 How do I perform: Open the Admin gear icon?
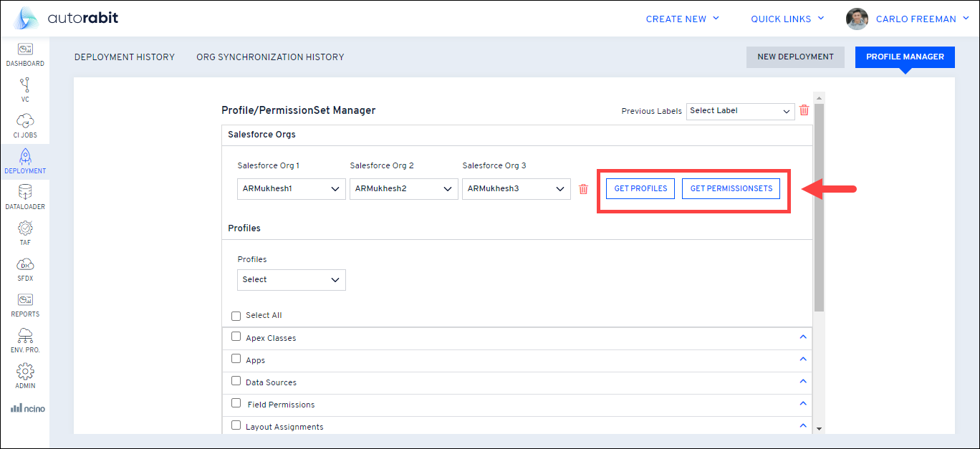click(25, 372)
